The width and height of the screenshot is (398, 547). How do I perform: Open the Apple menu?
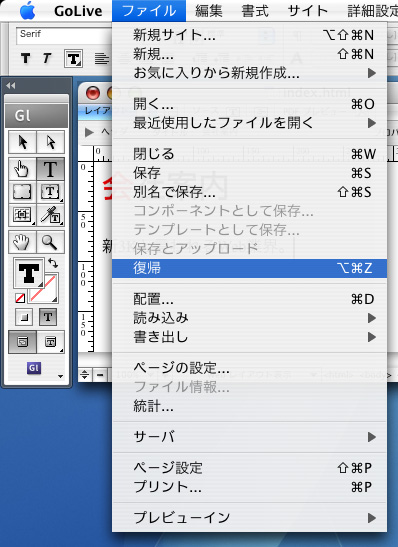pos(28,11)
